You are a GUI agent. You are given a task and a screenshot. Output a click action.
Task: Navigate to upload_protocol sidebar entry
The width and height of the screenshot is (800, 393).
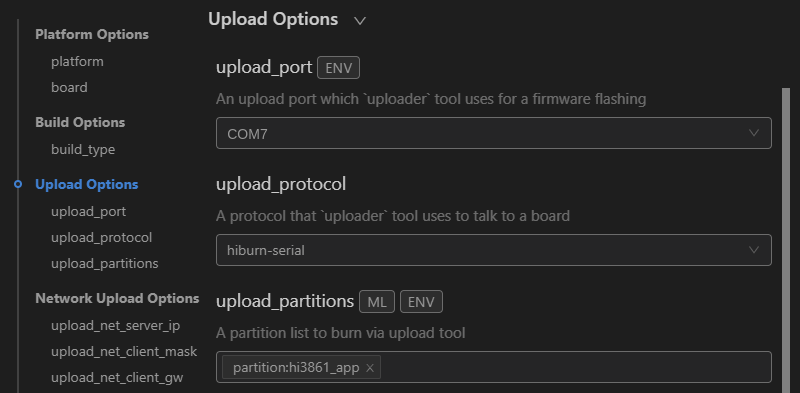tap(101, 238)
